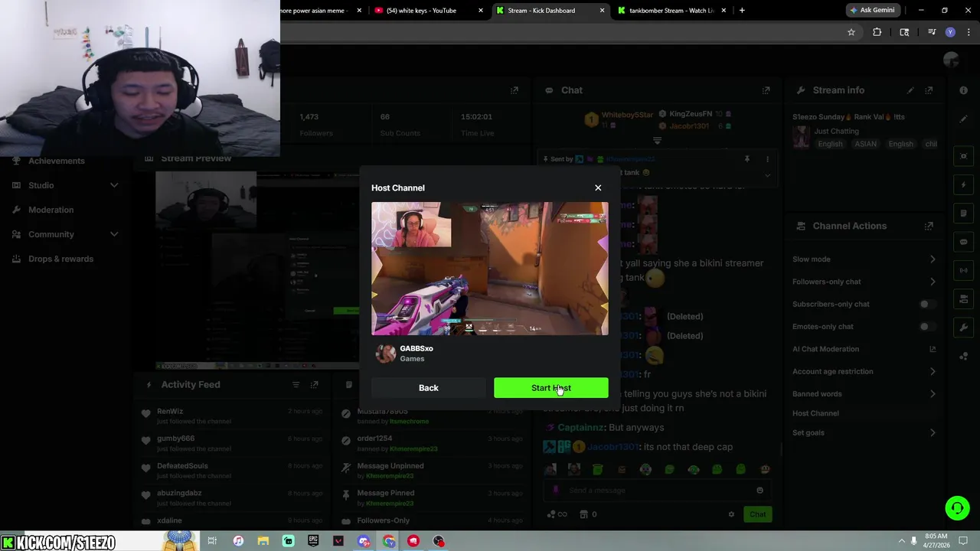This screenshot has width=980, height=551.
Task: Click the broadcast signal icon in the right sidebar
Action: (x=963, y=270)
